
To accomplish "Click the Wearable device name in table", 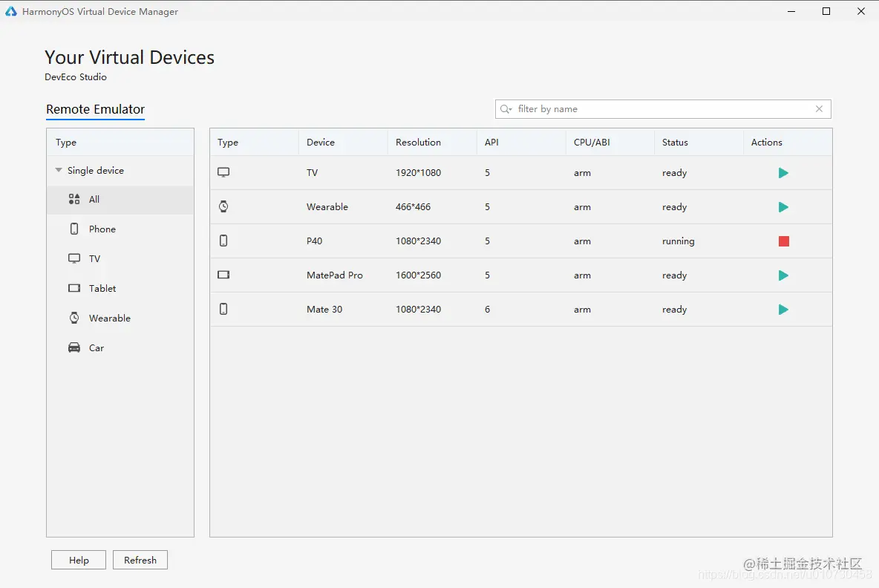I will (x=327, y=207).
